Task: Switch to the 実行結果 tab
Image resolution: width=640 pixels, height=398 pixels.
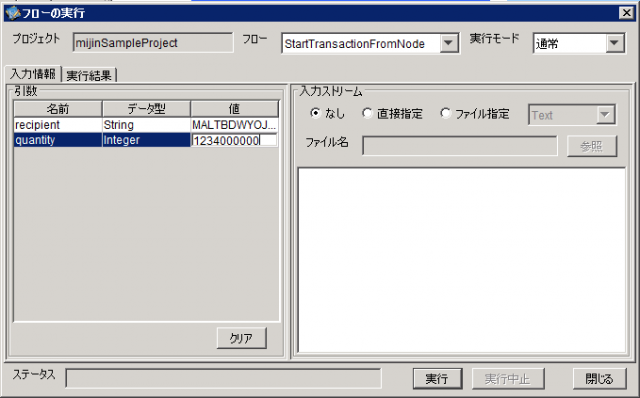Action: pos(89,75)
